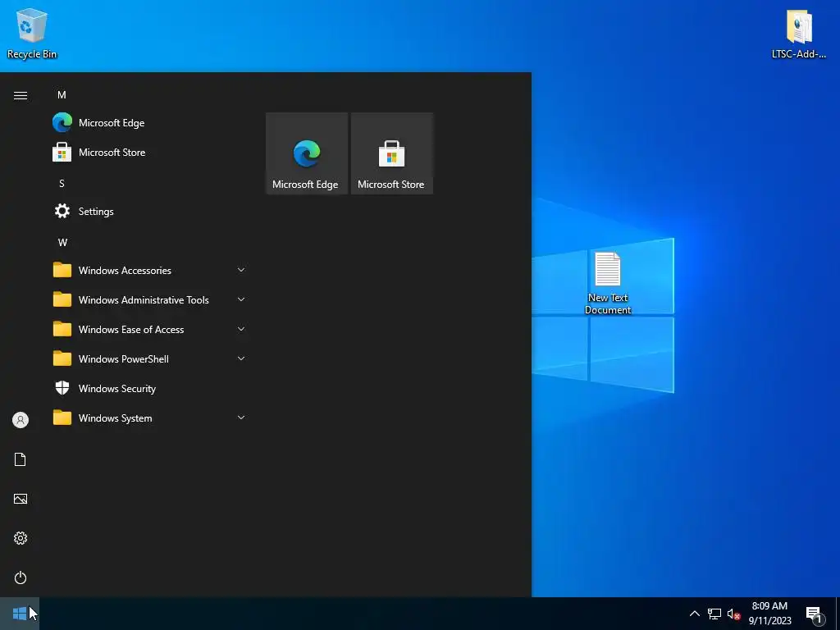Open the Windows PowerShell folder entry
840x630 pixels.
tap(149, 359)
